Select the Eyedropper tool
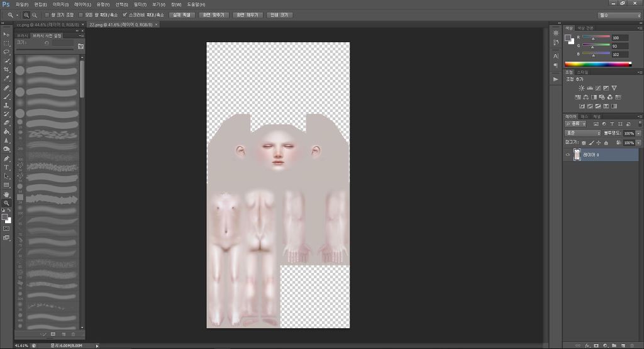The image size is (644, 349). [6, 79]
